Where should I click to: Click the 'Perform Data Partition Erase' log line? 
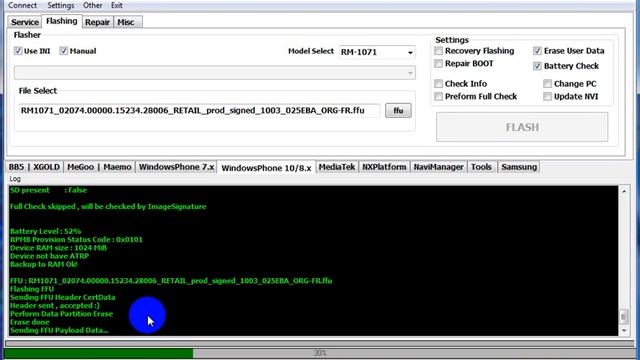[x=61, y=314]
